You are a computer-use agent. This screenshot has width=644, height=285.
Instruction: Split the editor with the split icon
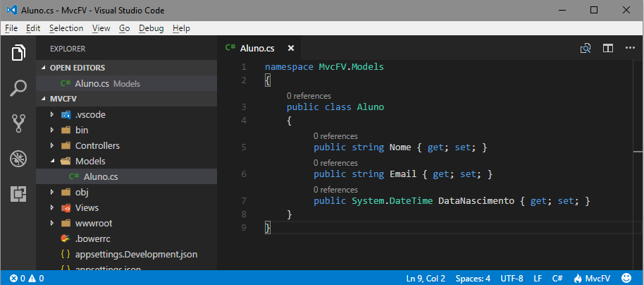point(608,48)
